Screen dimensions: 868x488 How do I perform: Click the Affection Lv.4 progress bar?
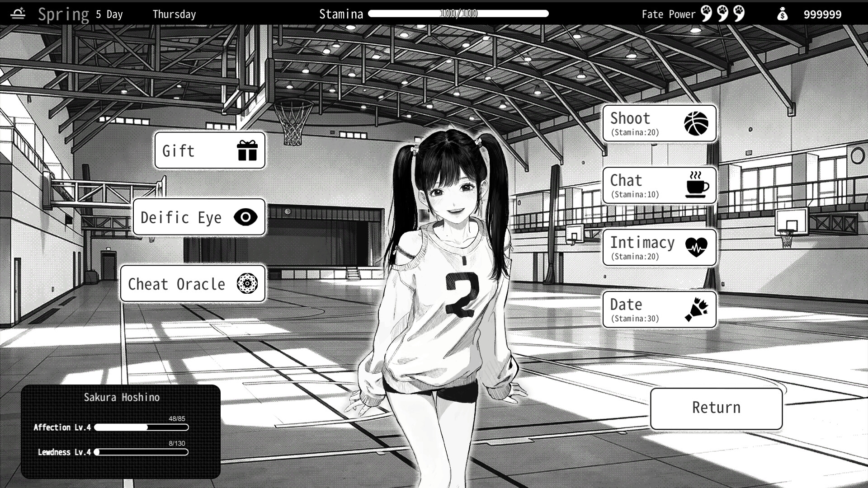click(141, 427)
